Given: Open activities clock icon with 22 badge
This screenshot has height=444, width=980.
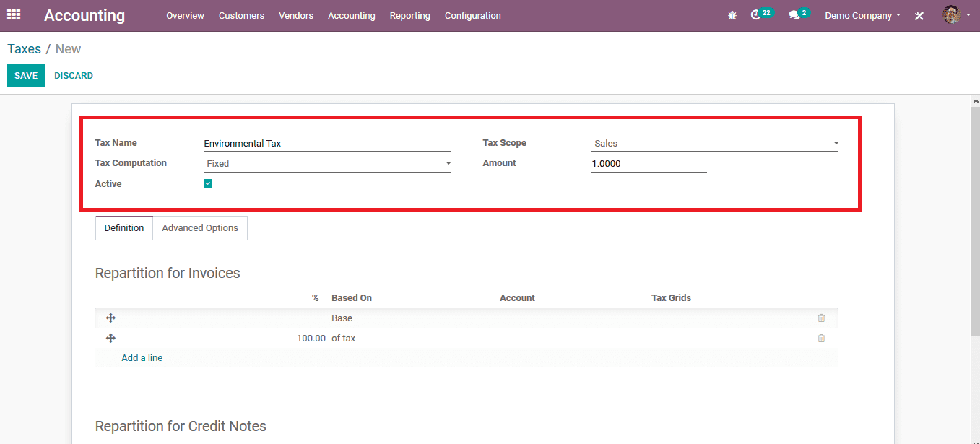Looking at the screenshot, I should 762,14.
